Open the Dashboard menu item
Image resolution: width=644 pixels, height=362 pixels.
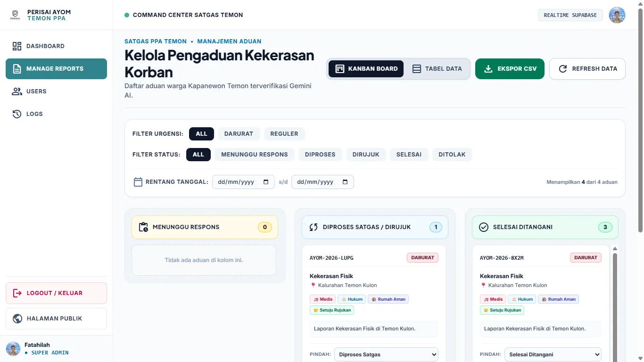click(56, 46)
